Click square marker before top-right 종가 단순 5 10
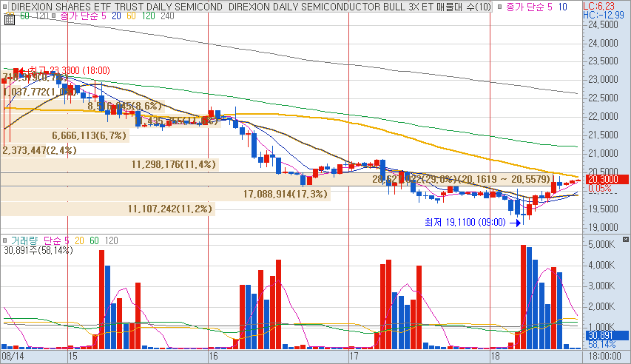 click(500, 7)
